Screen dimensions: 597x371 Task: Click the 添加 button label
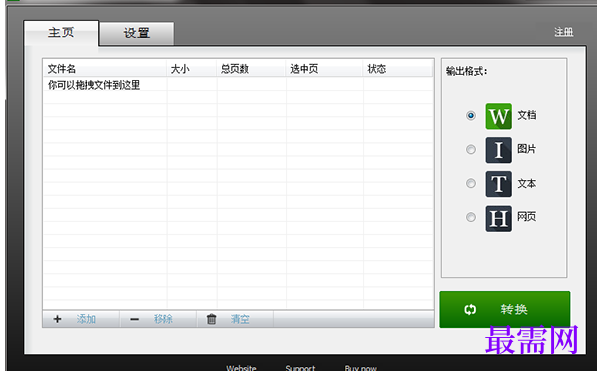[x=86, y=319]
